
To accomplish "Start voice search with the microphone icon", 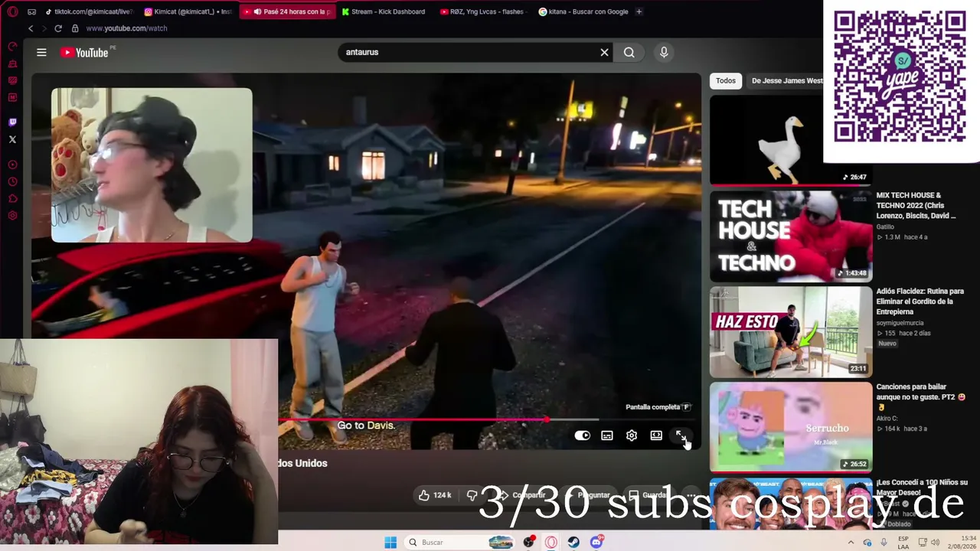I will pos(664,52).
